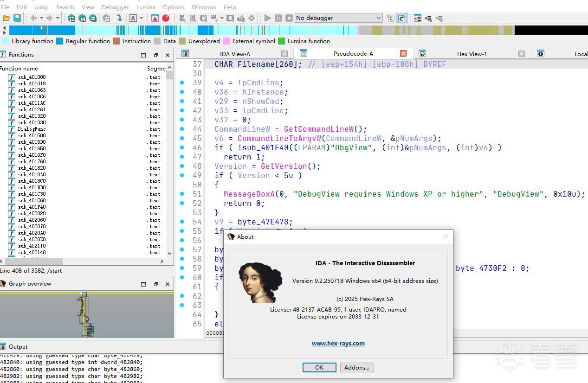Click the pencil edit toolbar icon
Screen dimensions: 588x383
pyautogui.click(x=241, y=18)
